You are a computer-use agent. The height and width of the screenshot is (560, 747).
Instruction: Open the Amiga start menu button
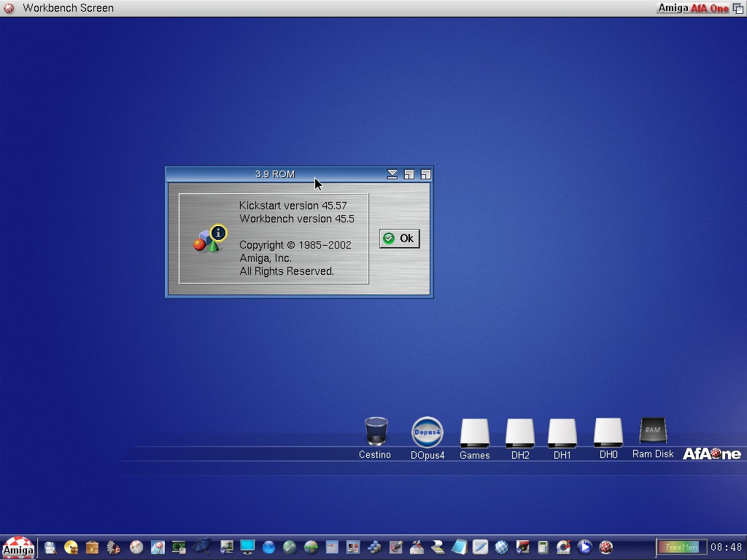[x=18, y=548]
